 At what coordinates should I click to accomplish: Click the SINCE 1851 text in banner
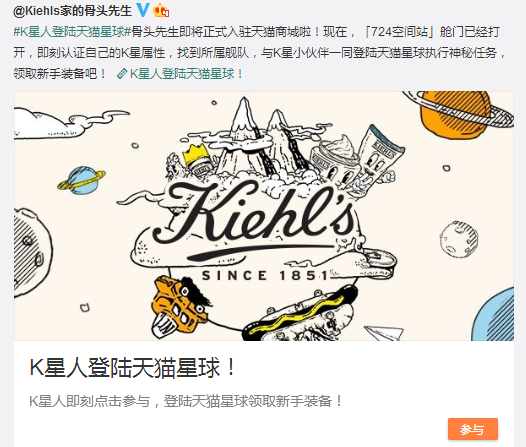265,276
